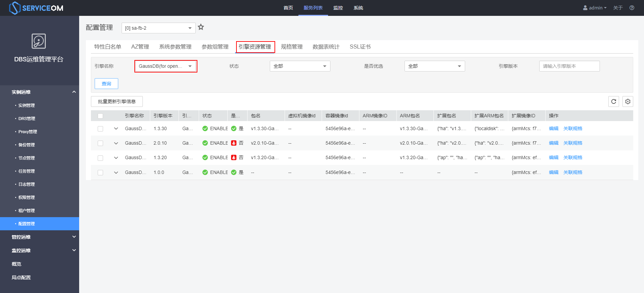Image resolution: width=644 pixels, height=293 pixels.
Task: Open 实例管理 in the sidebar
Action: (39, 106)
